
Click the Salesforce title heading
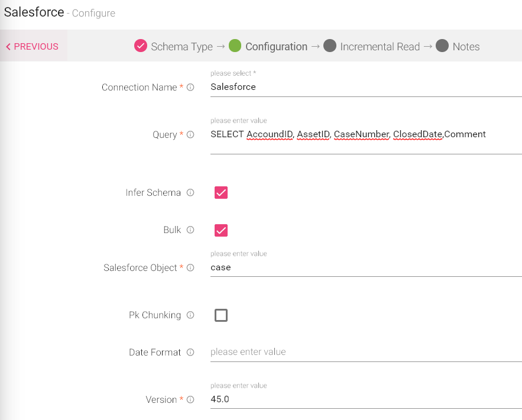[34, 12]
